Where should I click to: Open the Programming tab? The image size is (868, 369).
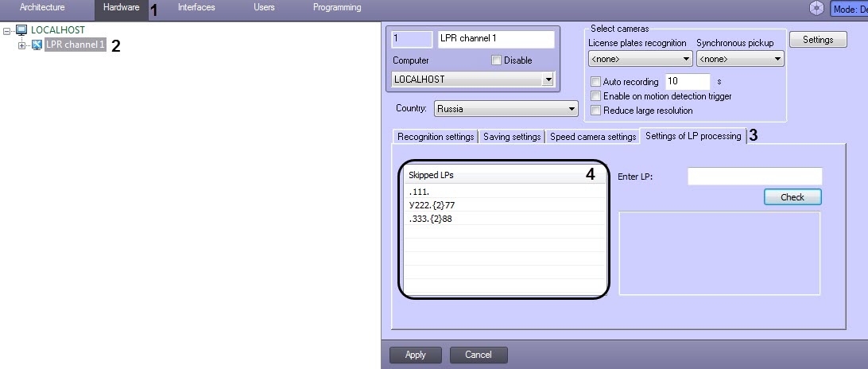pos(337,8)
